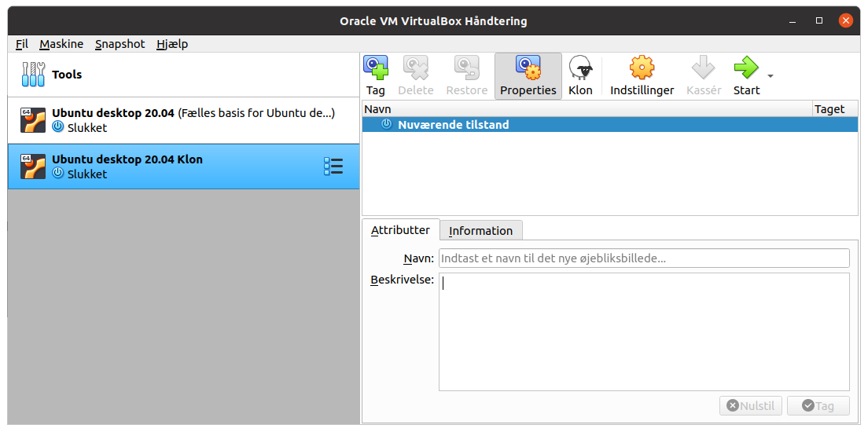
Task: Open the Fil menu
Action: pos(21,44)
